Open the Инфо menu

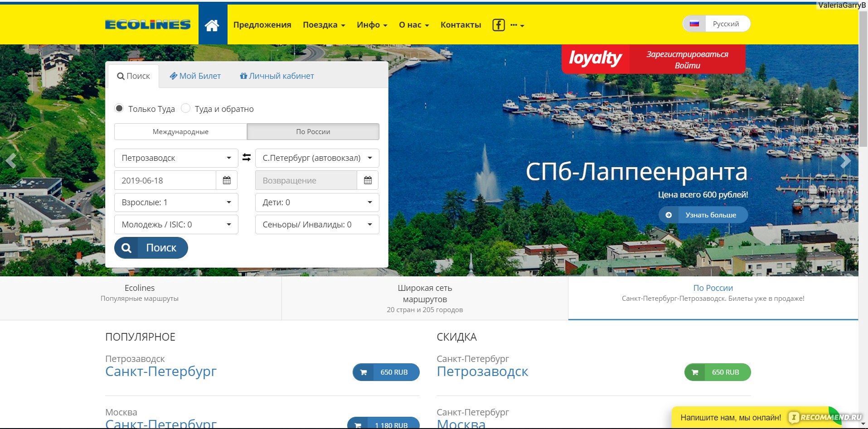372,25
